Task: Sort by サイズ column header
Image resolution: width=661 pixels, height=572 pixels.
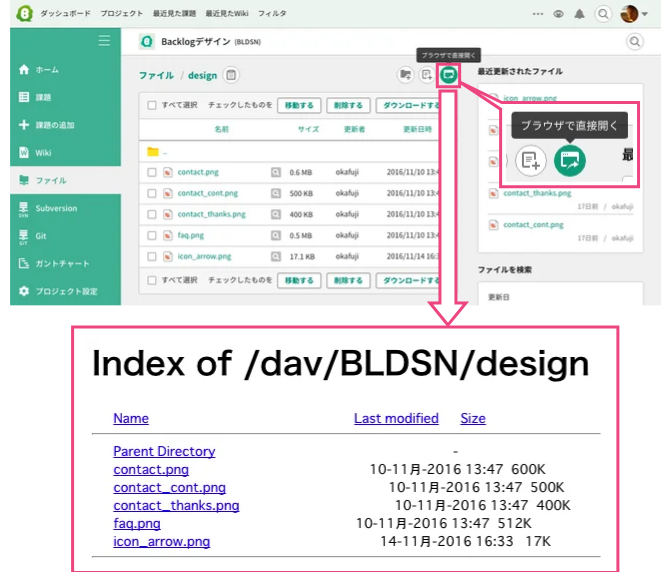Action: click(x=309, y=129)
